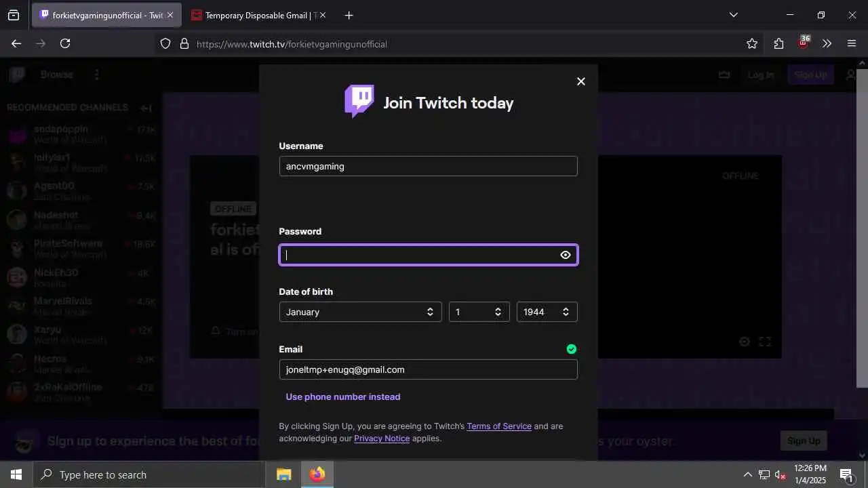Open File Explorer from the taskbar
Image resolution: width=868 pixels, height=488 pixels.
click(284, 474)
